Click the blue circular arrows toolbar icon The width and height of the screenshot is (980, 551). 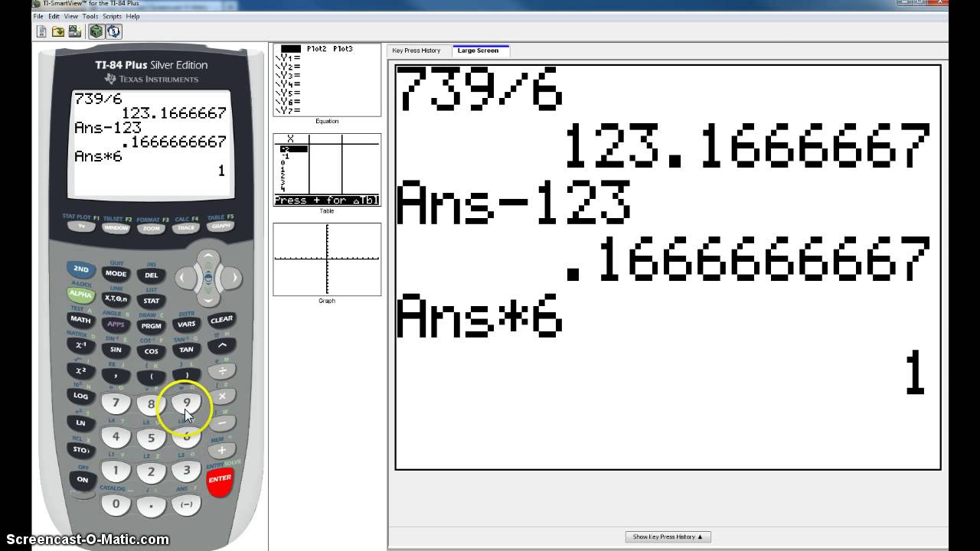[x=113, y=31]
